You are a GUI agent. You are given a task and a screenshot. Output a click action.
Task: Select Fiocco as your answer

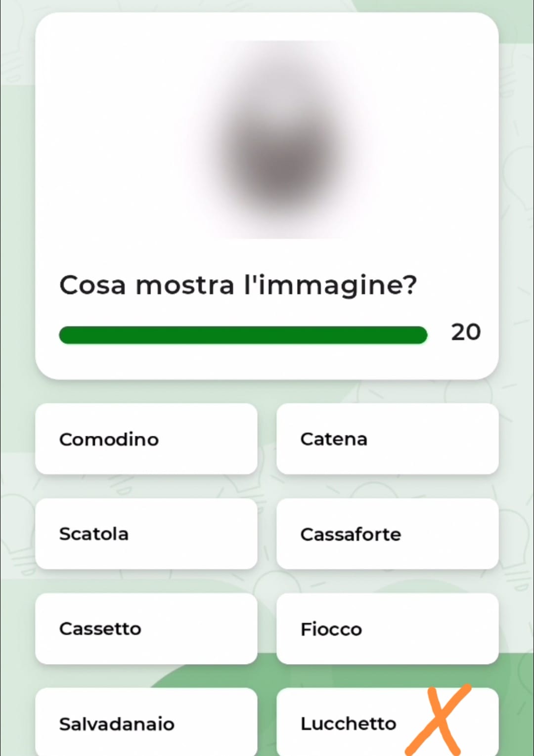(x=387, y=629)
